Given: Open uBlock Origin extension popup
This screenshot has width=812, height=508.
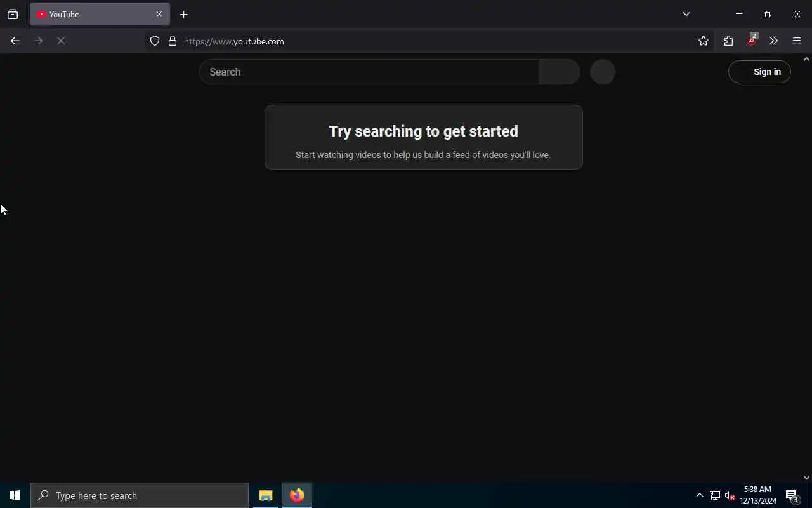Looking at the screenshot, I should tap(752, 41).
